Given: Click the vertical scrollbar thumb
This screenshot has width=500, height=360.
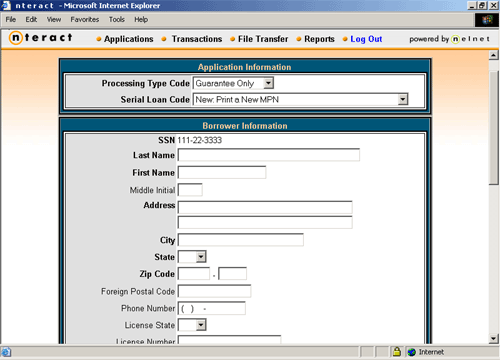Looking at the screenshot, I should click(x=494, y=127).
